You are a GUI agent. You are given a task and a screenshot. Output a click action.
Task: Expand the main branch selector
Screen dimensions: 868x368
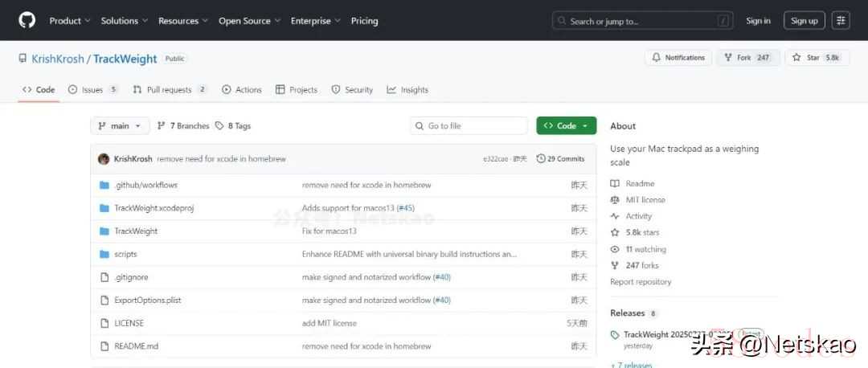coord(121,126)
